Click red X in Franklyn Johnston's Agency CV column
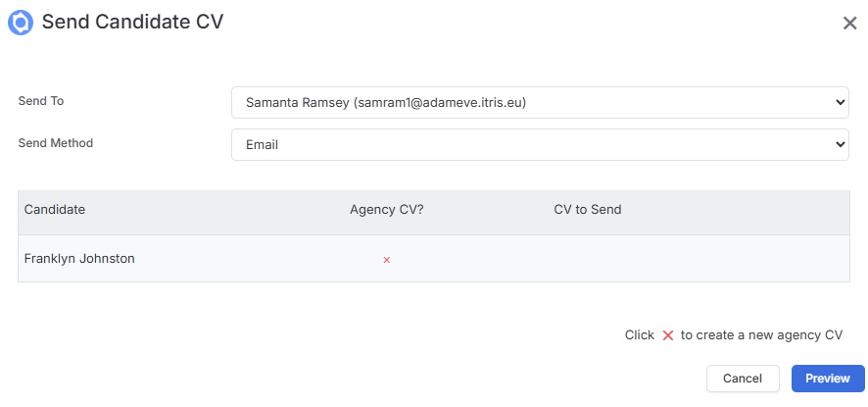 (387, 260)
